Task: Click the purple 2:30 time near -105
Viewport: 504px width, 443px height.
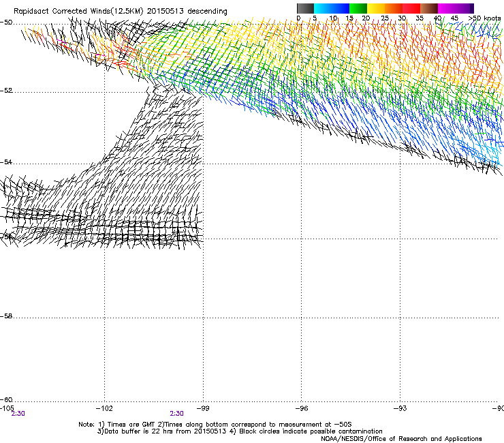Action: [x=18, y=414]
